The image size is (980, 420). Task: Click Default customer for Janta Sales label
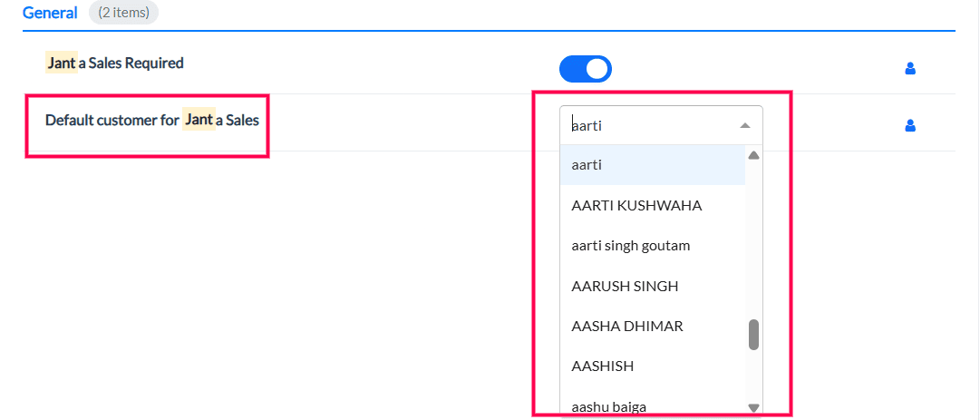tap(152, 119)
